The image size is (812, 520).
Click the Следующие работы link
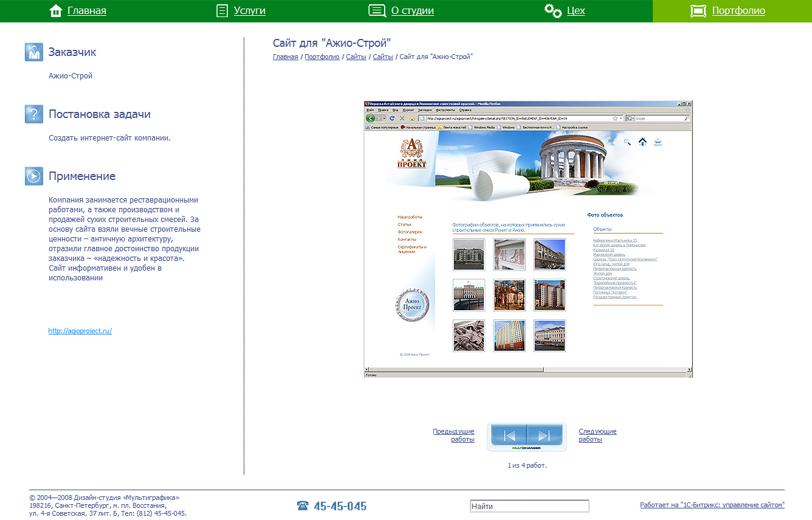click(x=597, y=435)
